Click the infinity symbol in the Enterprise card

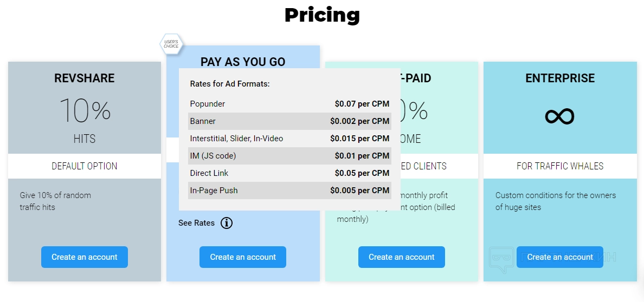[x=559, y=116]
